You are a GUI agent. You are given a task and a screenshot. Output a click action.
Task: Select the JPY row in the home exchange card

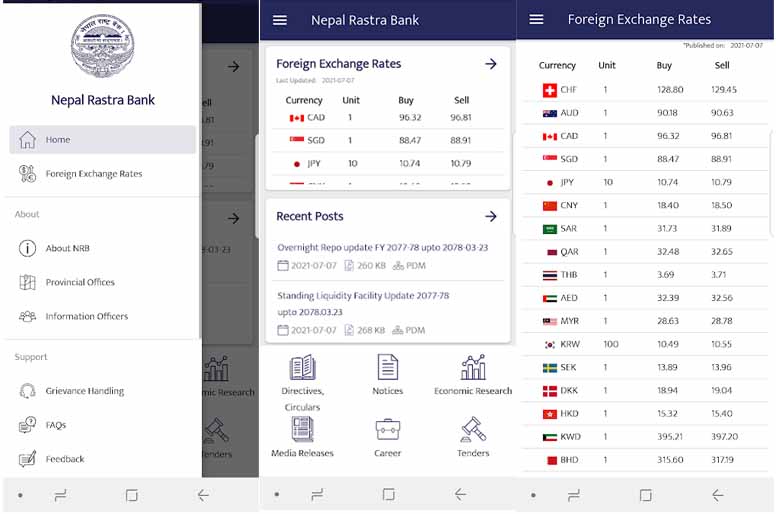[x=388, y=163]
